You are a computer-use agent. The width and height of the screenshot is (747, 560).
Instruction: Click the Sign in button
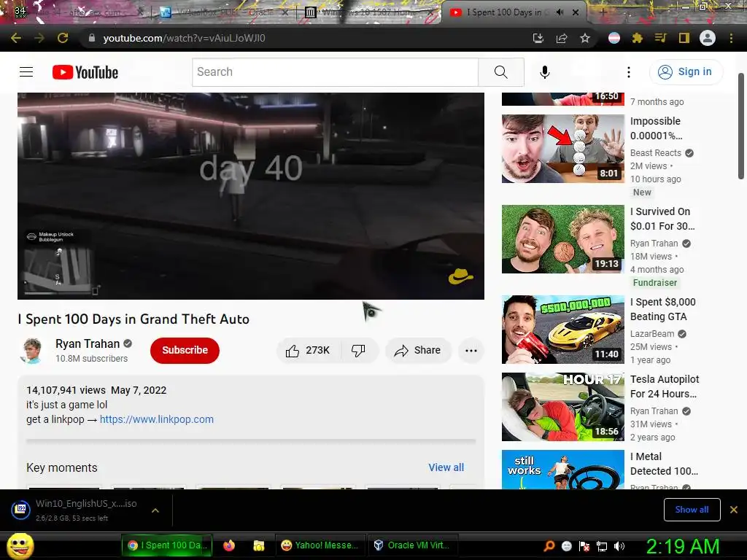685,72
